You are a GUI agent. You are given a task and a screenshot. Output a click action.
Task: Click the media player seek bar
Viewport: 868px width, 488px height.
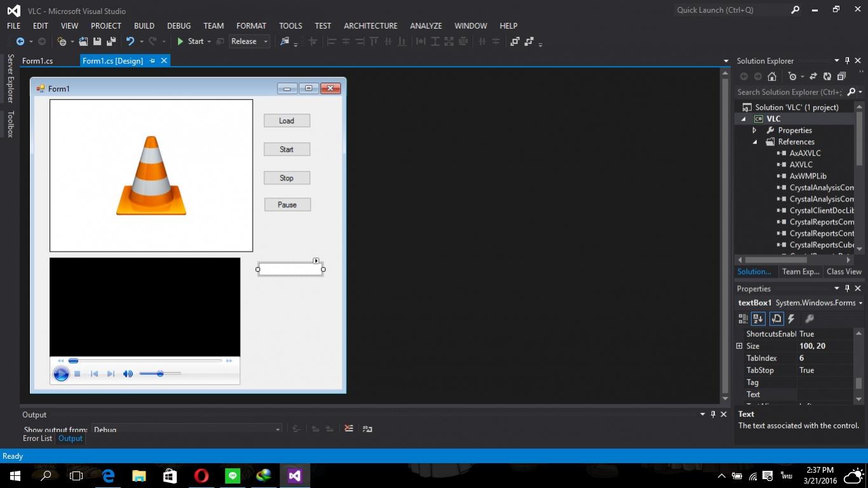146,361
